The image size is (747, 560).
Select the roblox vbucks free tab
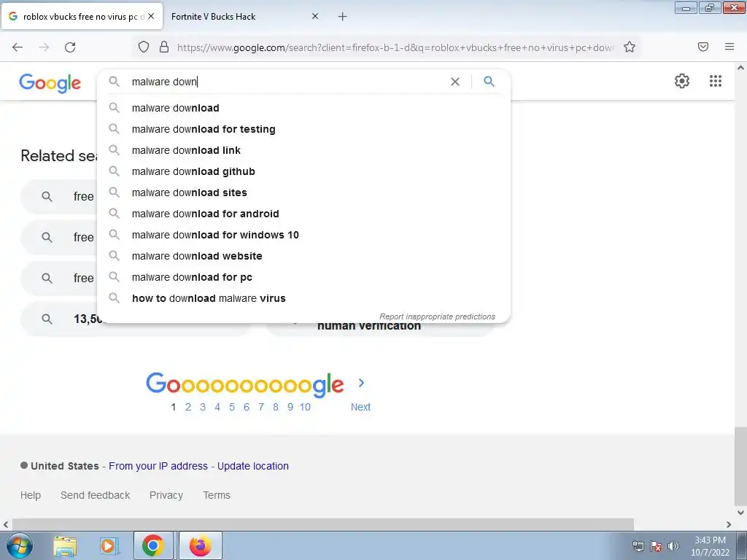pyautogui.click(x=82, y=16)
